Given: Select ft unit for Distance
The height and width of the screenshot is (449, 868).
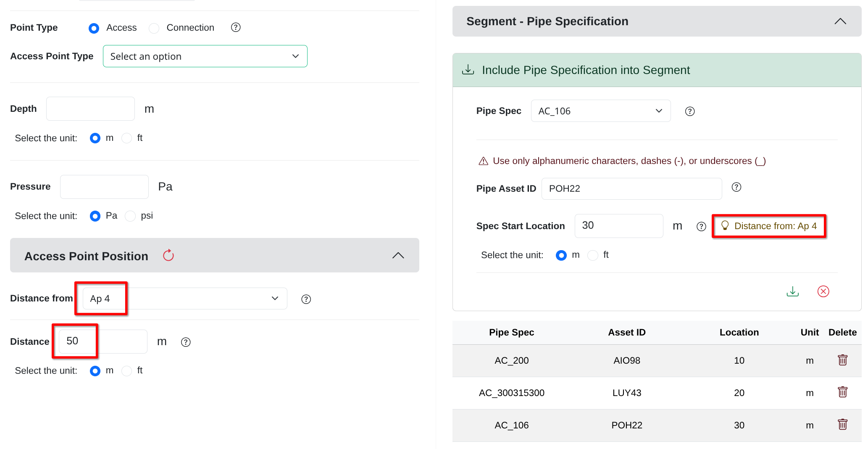Looking at the screenshot, I should [x=127, y=371].
